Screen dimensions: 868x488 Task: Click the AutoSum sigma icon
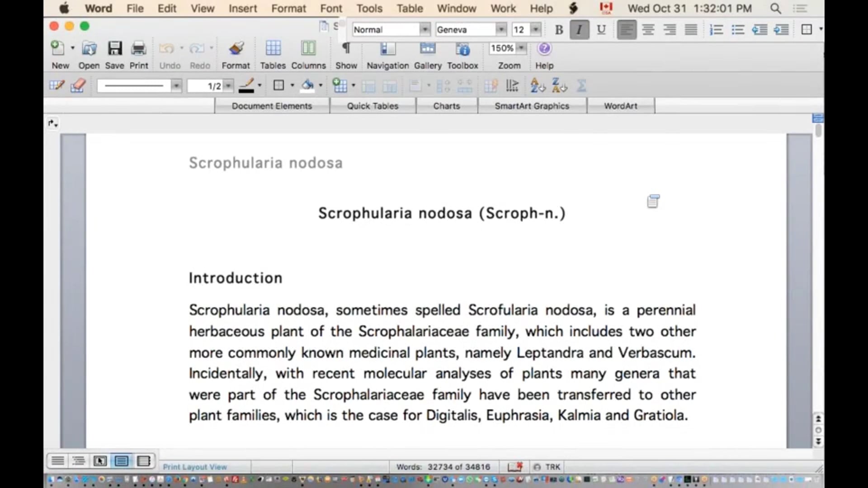[x=581, y=85]
